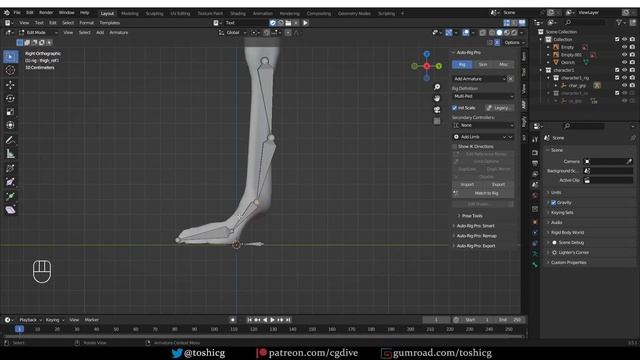Run the text script play button
This screenshot has height=360, width=640.
click(305, 23)
